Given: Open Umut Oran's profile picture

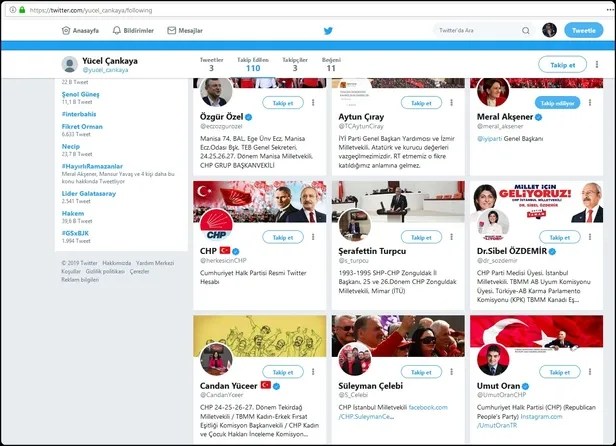Looking at the screenshot, I should (493, 359).
